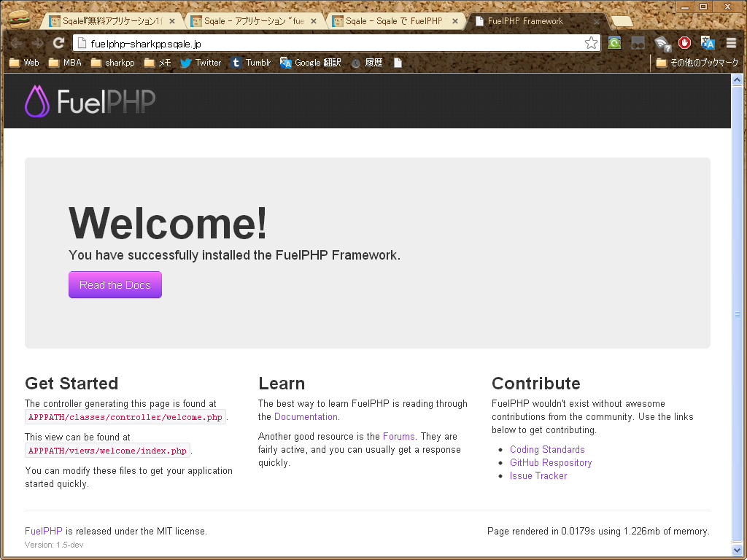Open the Chrome hamburger menu
This screenshot has width=747, height=560.
click(x=731, y=43)
